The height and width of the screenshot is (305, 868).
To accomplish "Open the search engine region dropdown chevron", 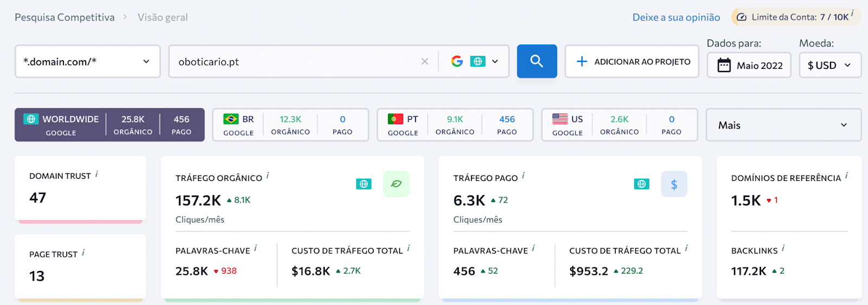I will 495,62.
